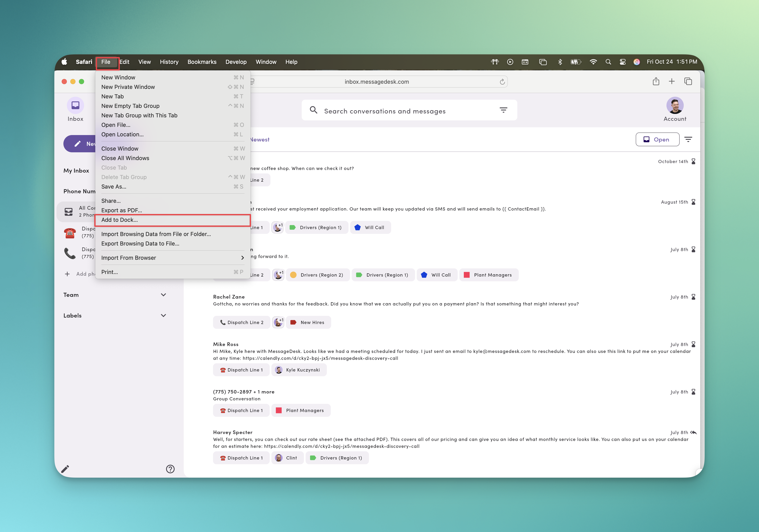
Task: Click the Open conversations button
Action: click(657, 140)
